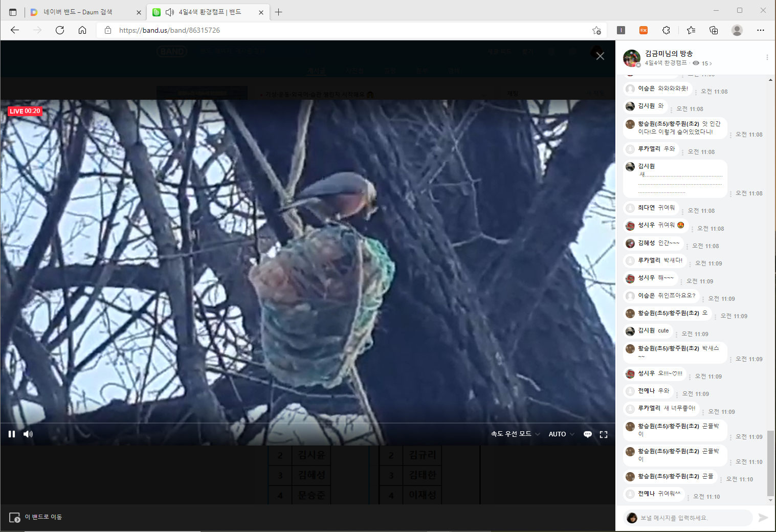The image size is (776, 532).
Task: Go to browser home page
Action: coord(82,30)
